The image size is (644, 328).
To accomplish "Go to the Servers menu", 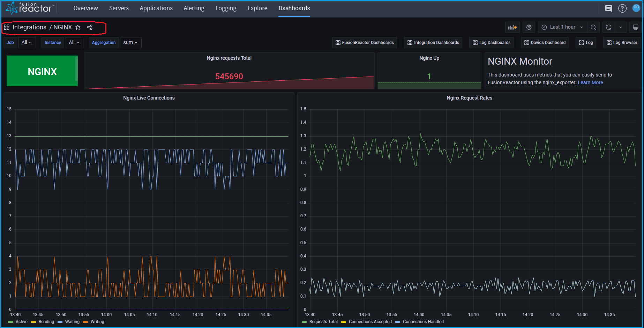I will click(x=119, y=8).
